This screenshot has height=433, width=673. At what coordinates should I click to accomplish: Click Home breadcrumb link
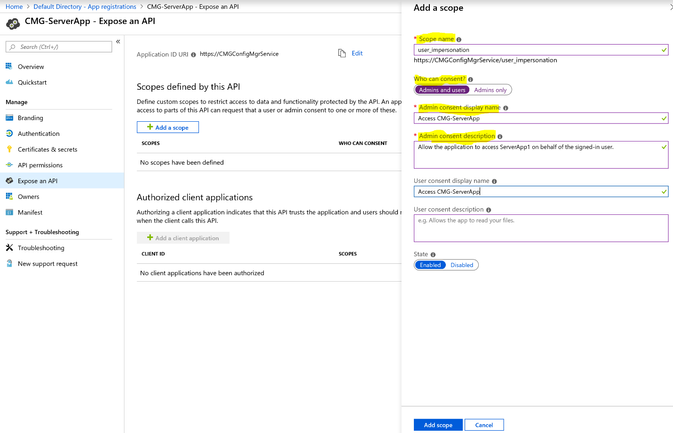[x=14, y=6]
